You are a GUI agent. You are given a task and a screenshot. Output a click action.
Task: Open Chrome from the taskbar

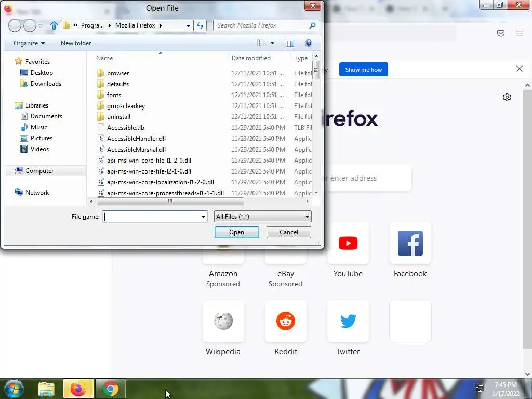tap(110, 389)
